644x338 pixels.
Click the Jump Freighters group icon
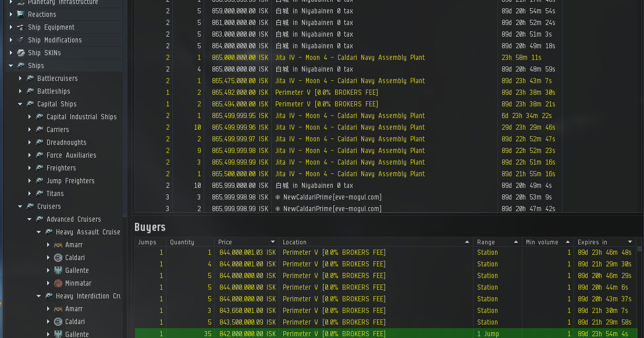pyautogui.click(x=40, y=180)
